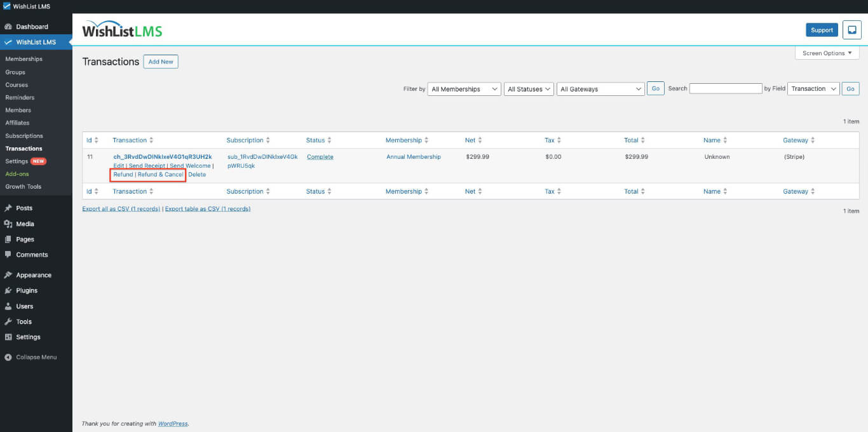The width and height of the screenshot is (868, 432).
Task: Expand the All Gateways dropdown
Action: coord(600,89)
